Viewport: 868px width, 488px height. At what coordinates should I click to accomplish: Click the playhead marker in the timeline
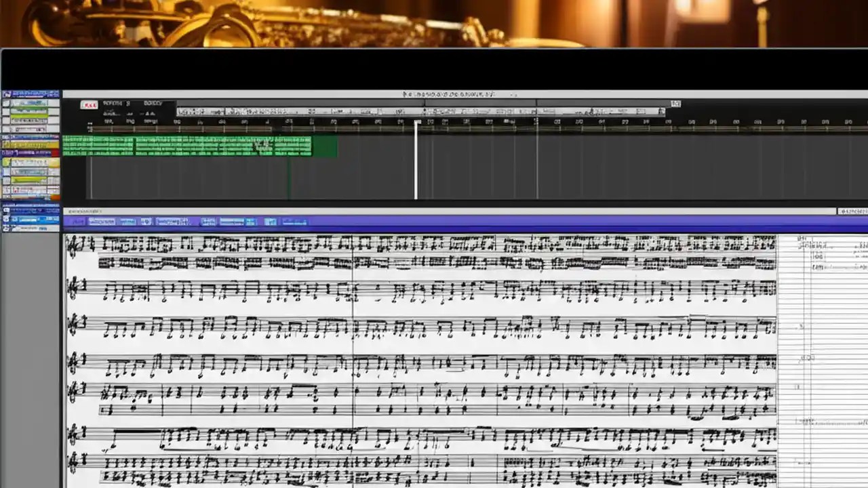[416, 123]
